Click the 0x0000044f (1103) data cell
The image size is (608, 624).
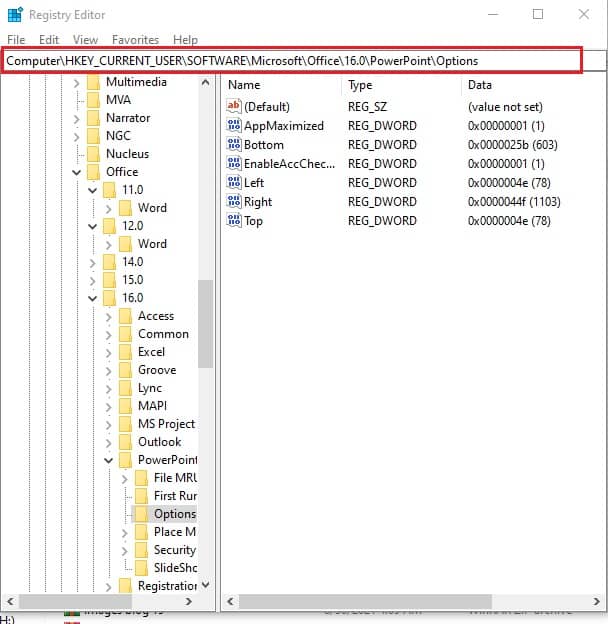(x=514, y=202)
